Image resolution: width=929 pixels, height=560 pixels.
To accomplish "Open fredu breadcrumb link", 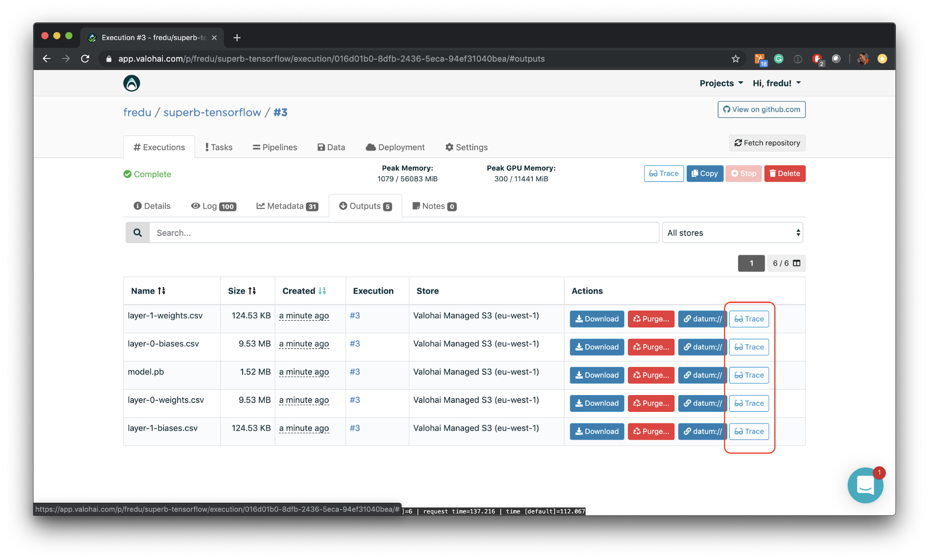I will click(x=137, y=112).
